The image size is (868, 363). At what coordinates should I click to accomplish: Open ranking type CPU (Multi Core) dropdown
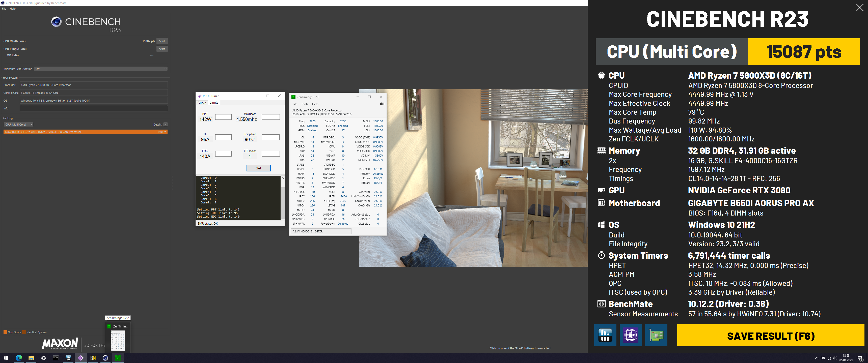(19, 125)
